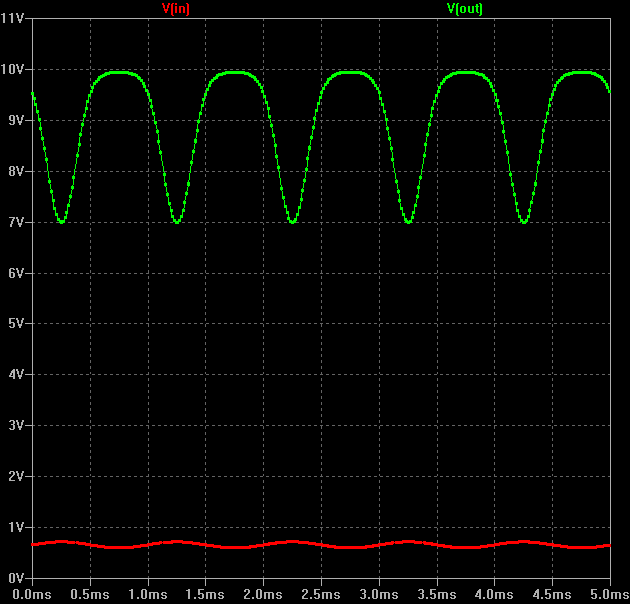Image resolution: width=630 pixels, height=604 pixels.
Task: Click the 8V vertical axis label
Action: 16,171
